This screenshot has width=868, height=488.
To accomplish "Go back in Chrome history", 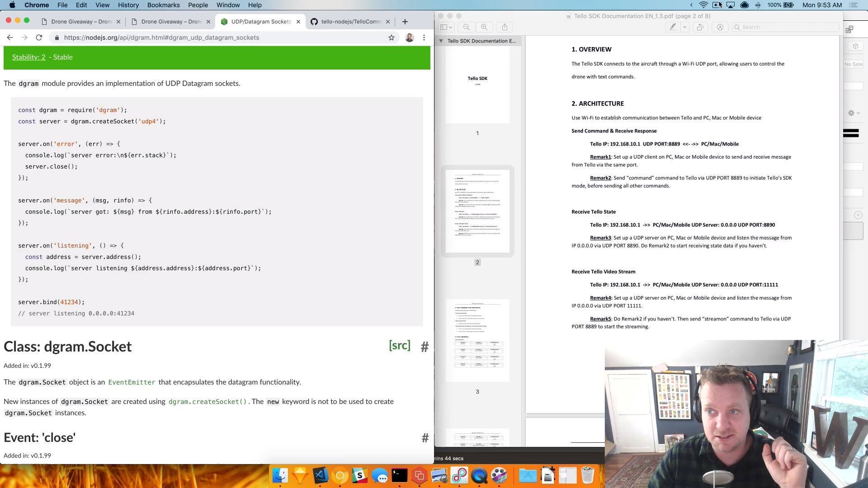I will [10, 38].
